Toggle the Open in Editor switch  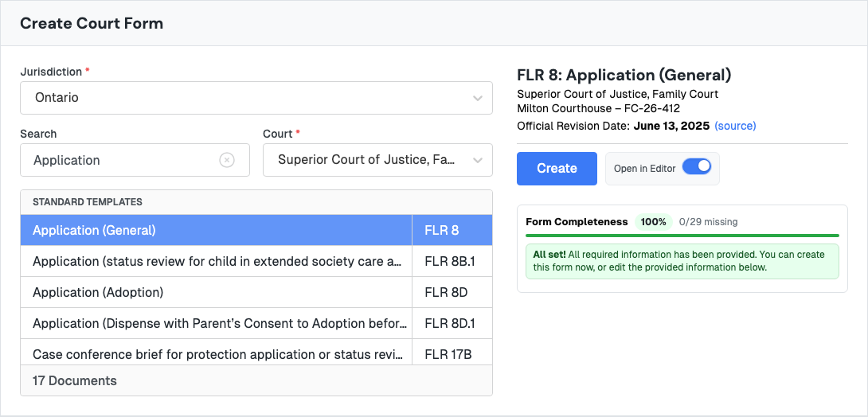697,168
